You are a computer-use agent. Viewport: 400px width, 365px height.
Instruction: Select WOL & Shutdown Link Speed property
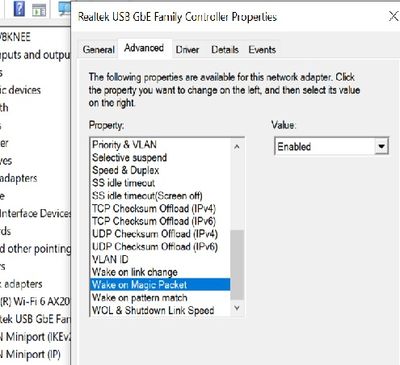(x=153, y=310)
